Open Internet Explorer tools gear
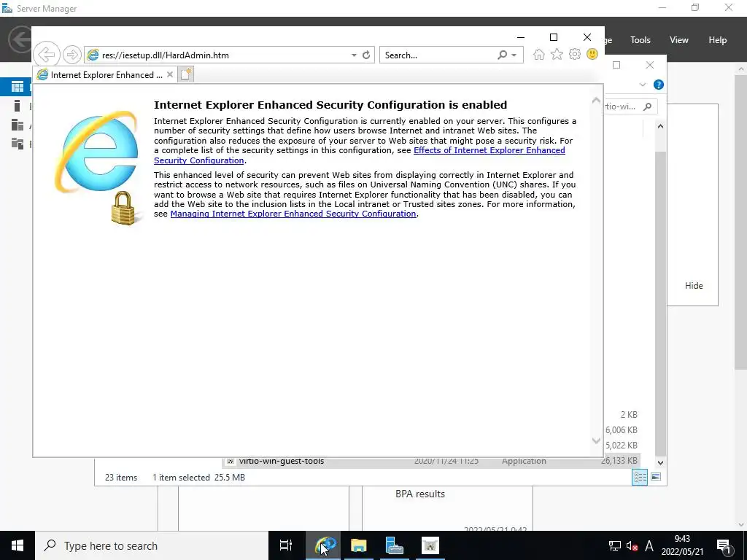747x560 pixels. pyautogui.click(x=575, y=54)
